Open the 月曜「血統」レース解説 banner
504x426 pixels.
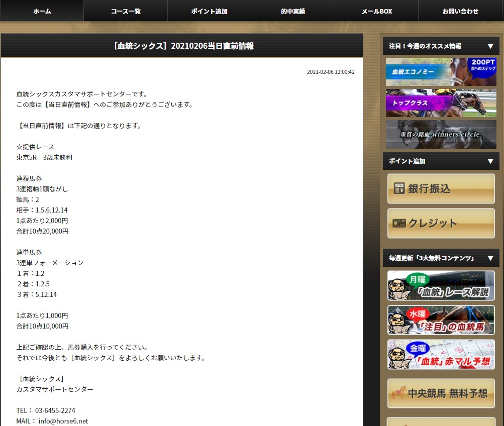tap(441, 286)
